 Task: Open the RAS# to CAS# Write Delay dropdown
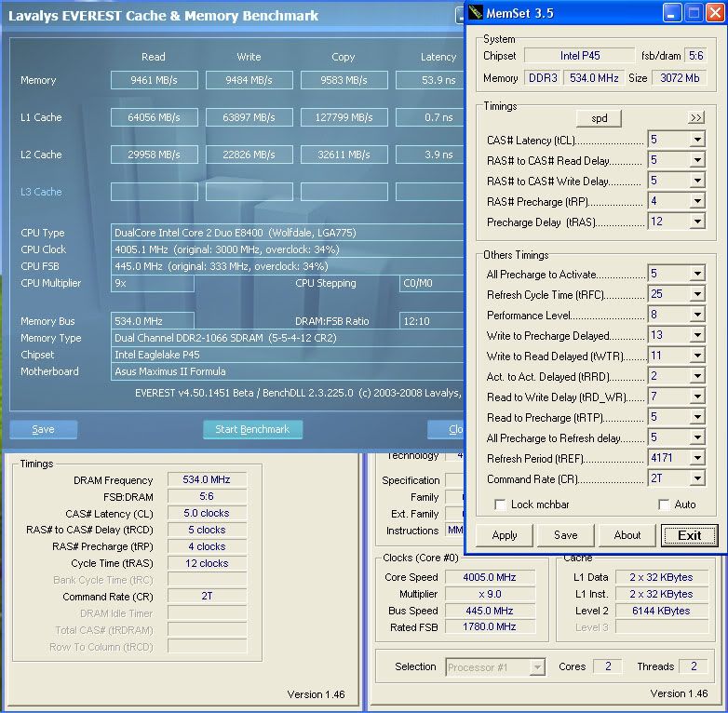pos(697,181)
